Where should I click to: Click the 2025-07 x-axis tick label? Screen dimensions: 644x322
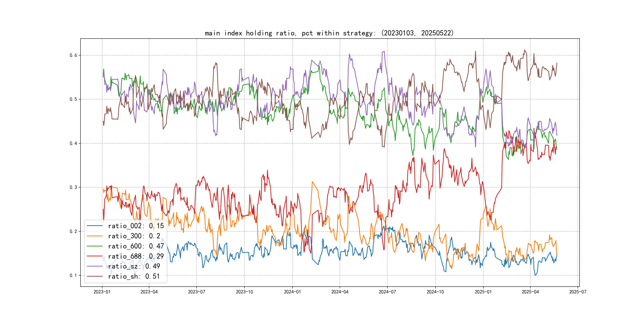[578, 292]
